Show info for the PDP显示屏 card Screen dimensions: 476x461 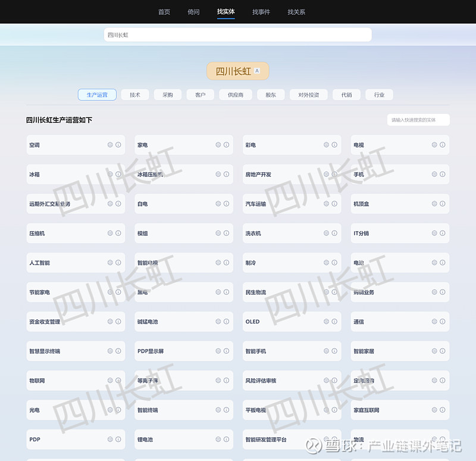[x=227, y=351]
